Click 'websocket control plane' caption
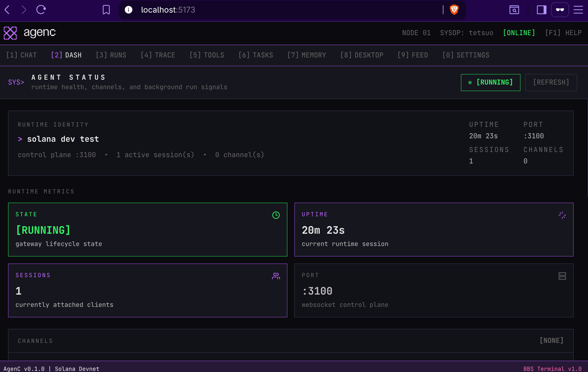This screenshot has width=588, height=372. pyautogui.click(x=345, y=305)
